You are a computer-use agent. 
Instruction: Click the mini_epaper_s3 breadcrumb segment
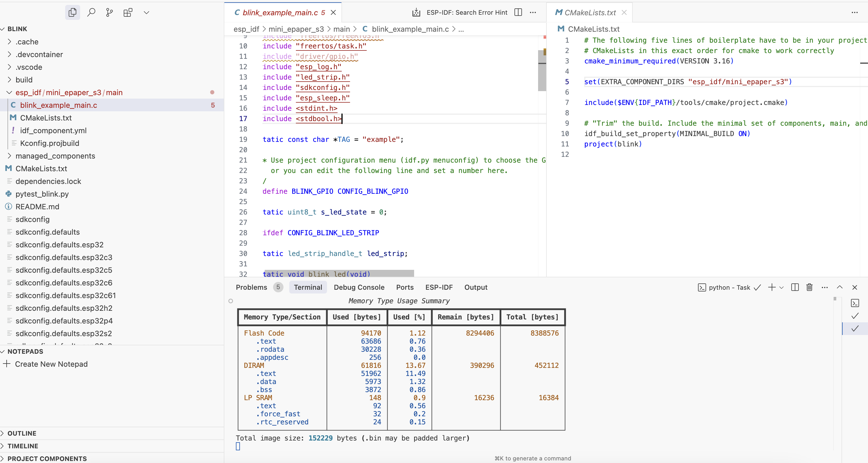point(296,29)
